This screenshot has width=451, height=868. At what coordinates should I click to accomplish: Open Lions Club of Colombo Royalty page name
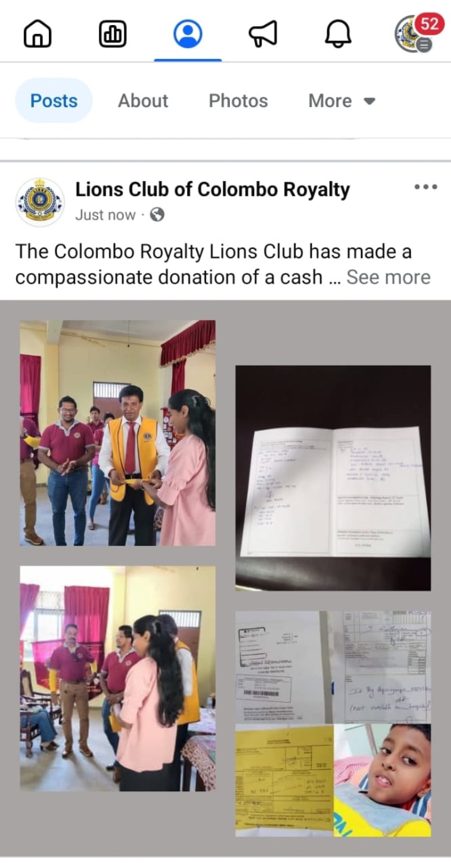click(x=212, y=190)
